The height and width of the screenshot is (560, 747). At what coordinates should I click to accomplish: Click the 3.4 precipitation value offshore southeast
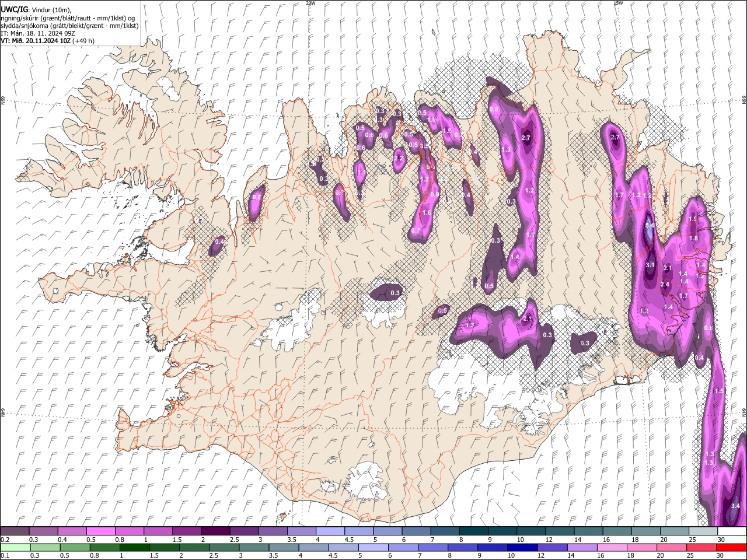(x=735, y=506)
